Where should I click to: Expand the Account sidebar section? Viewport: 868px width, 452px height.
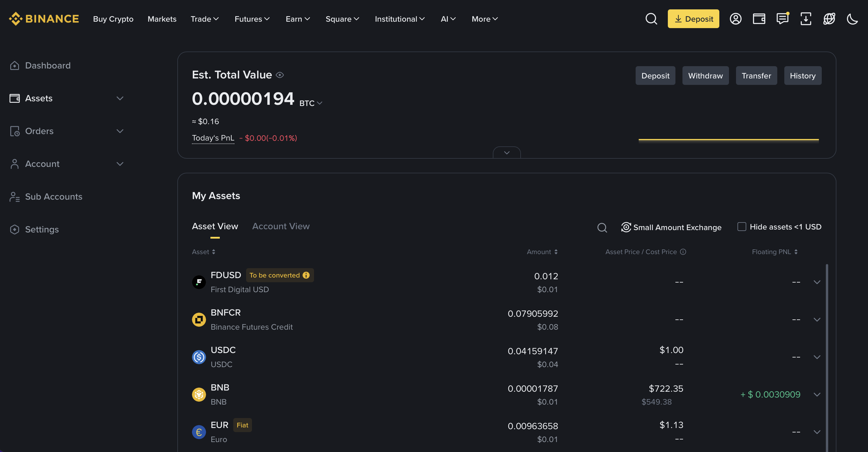120,164
